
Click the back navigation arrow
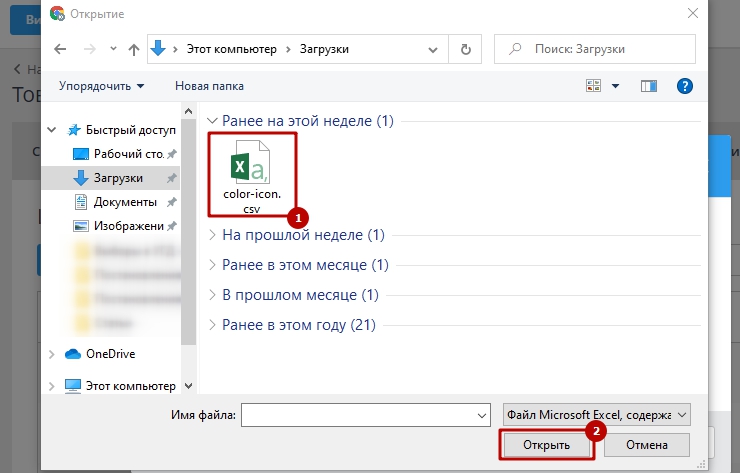click(x=60, y=49)
